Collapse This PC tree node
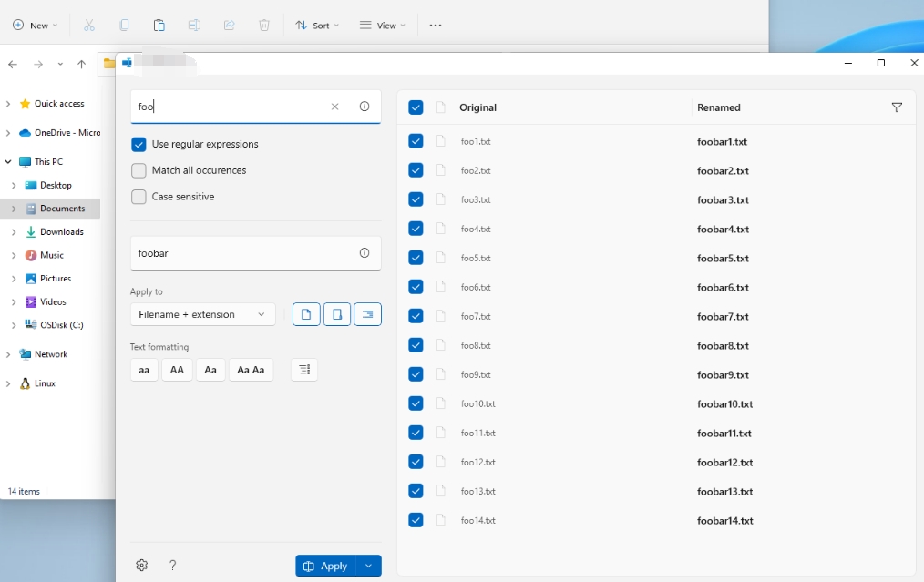 [7, 161]
